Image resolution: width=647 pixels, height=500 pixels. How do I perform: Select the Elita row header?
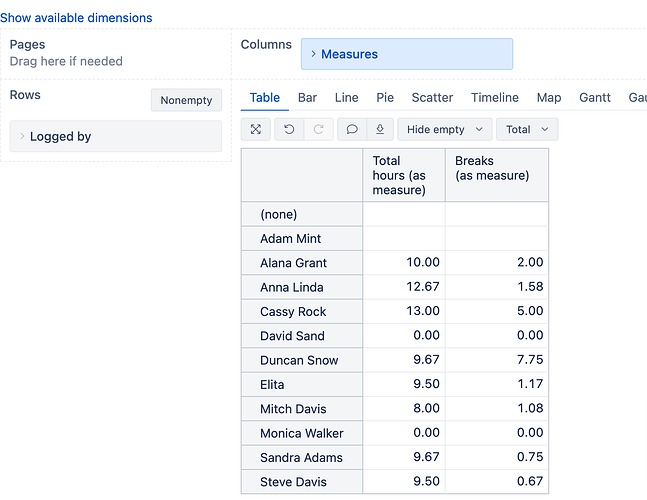point(302,384)
